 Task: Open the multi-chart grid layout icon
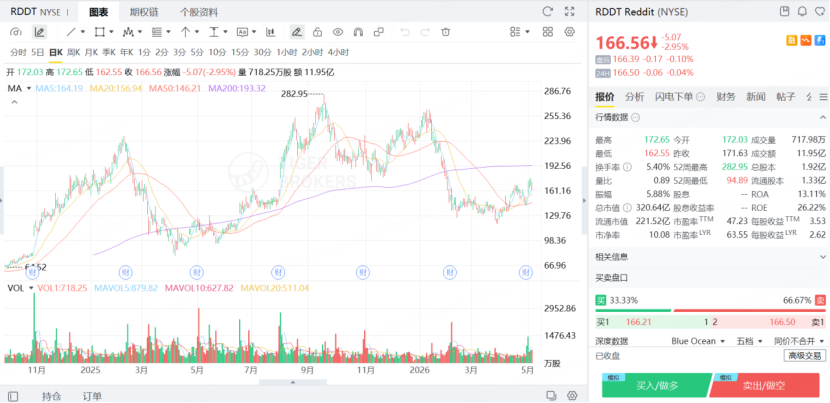(x=548, y=32)
